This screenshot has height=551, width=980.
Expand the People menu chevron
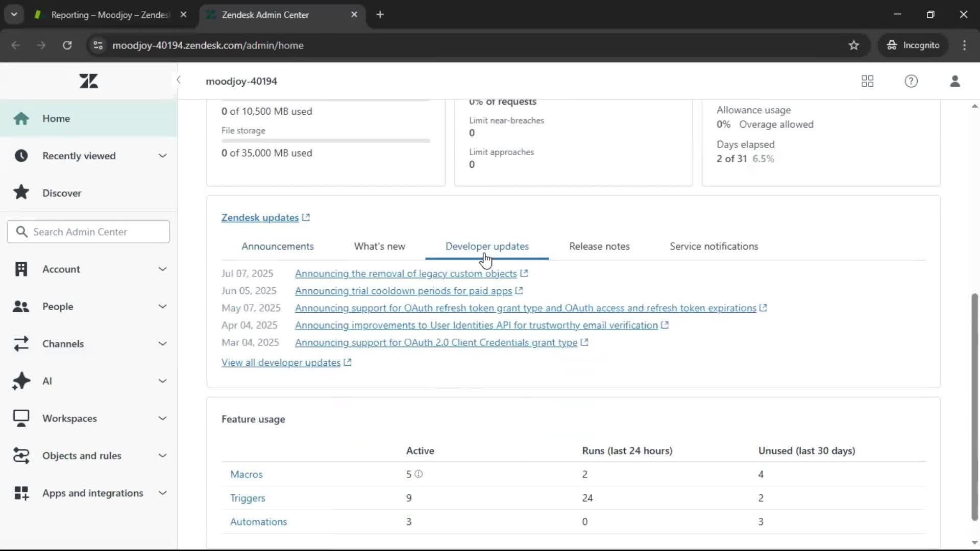pyautogui.click(x=162, y=306)
